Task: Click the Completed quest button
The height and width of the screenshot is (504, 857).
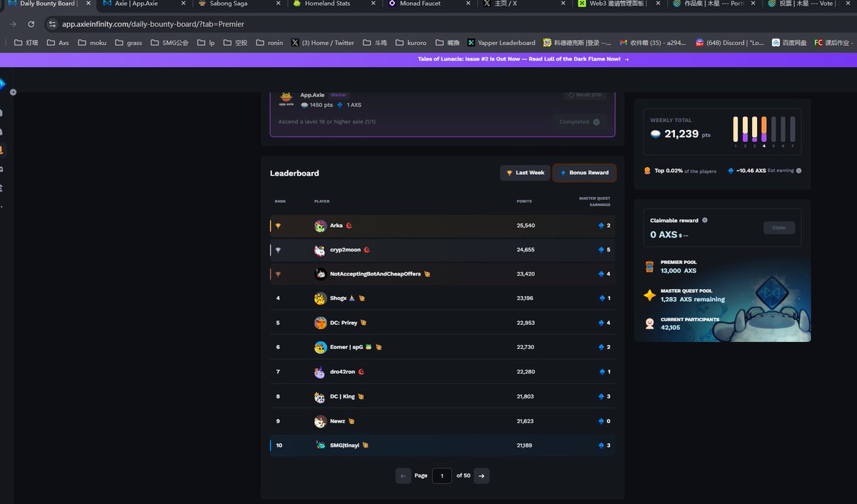Action: (x=579, y=121)
